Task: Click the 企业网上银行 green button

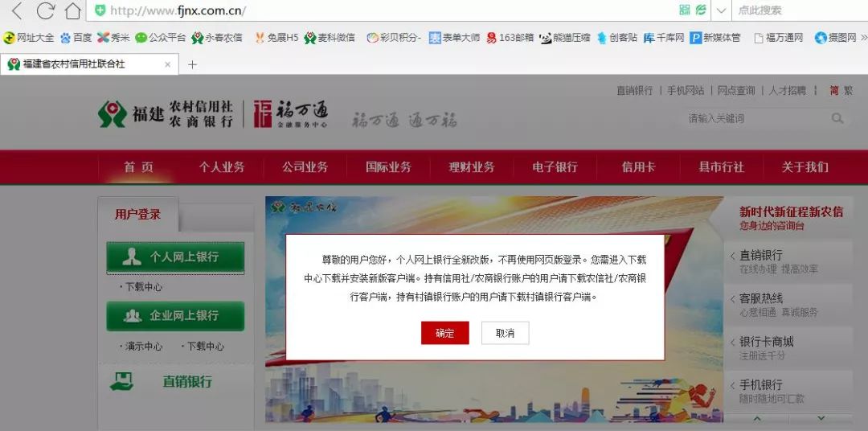Action: tap(175, 316)
